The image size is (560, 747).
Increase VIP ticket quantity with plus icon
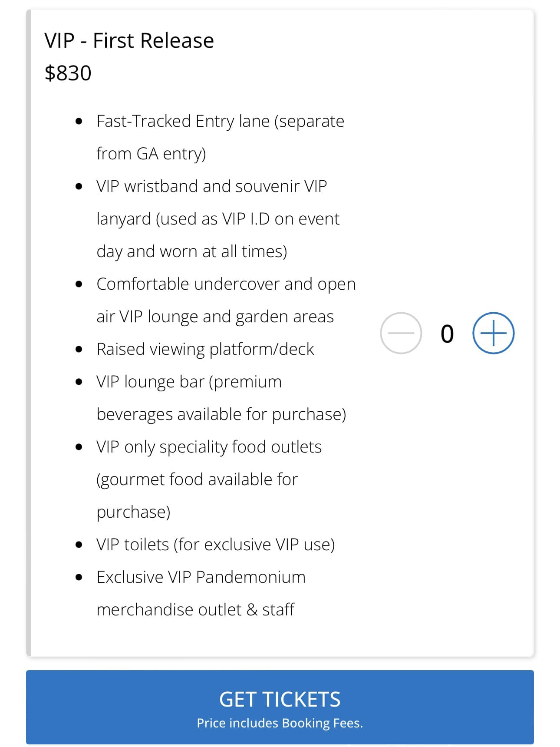[x=493, y=333]
